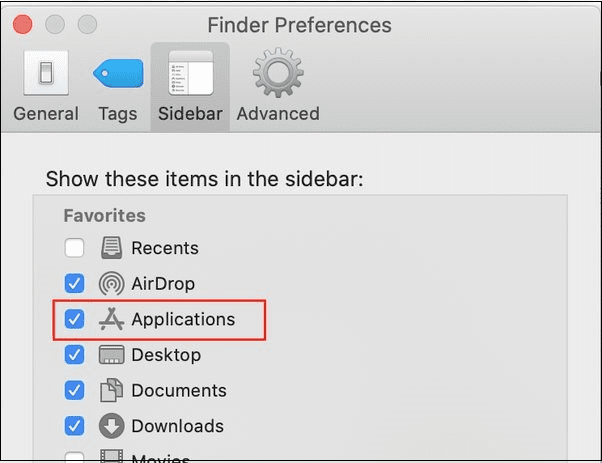This screenshot has height=463, width=602.
Task: Click the Recents drawer icon
Action: click(x=112, y=248)
